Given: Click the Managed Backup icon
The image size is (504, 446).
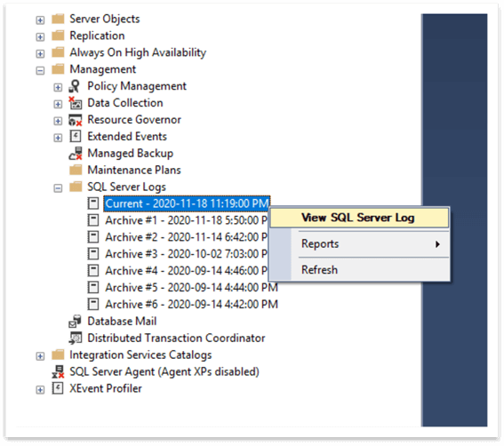Looking at the screenshot, I should click(76, 154).
